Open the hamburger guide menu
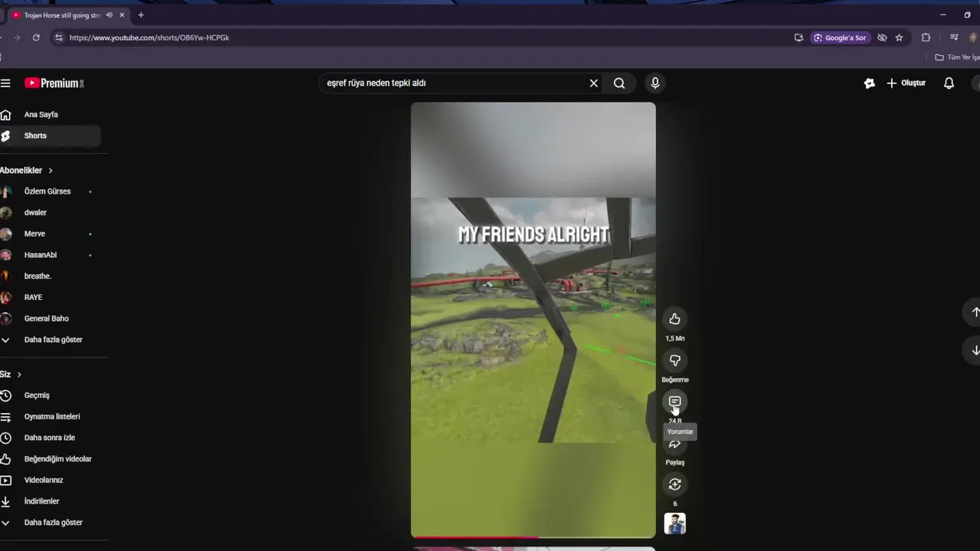This screenshot has width=980, height=551. [5, 83]
